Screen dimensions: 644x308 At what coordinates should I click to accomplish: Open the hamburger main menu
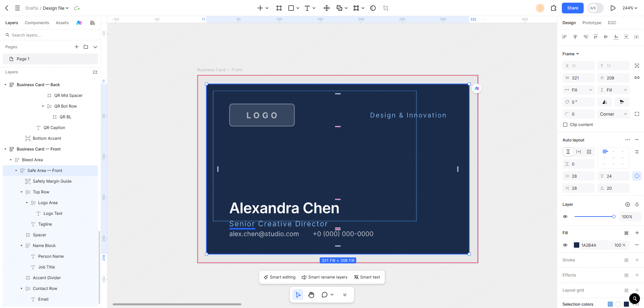[x=17, y=8]
